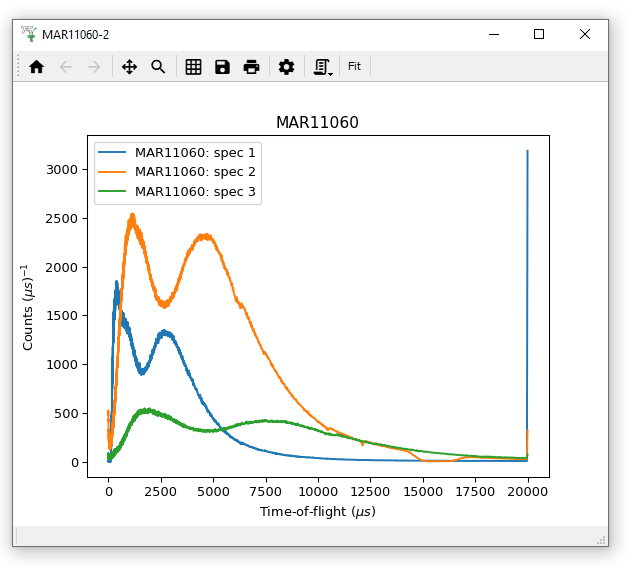This screenshot has height=578, width=635.
Task: Click the plot title MAR11060
Action: 317,122
